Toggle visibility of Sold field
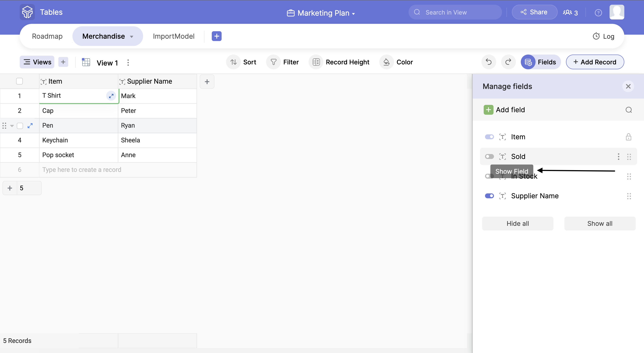The image size is (644, 353). point(489,156)
